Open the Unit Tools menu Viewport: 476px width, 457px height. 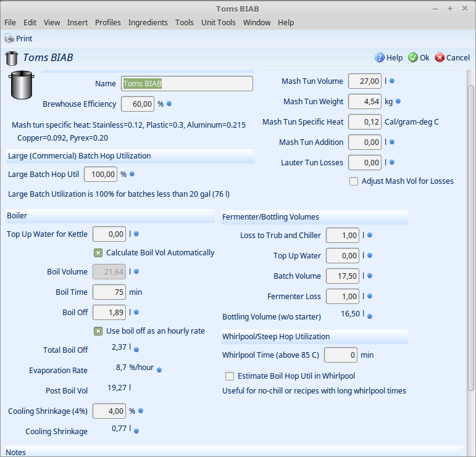(x=219, y=22)
